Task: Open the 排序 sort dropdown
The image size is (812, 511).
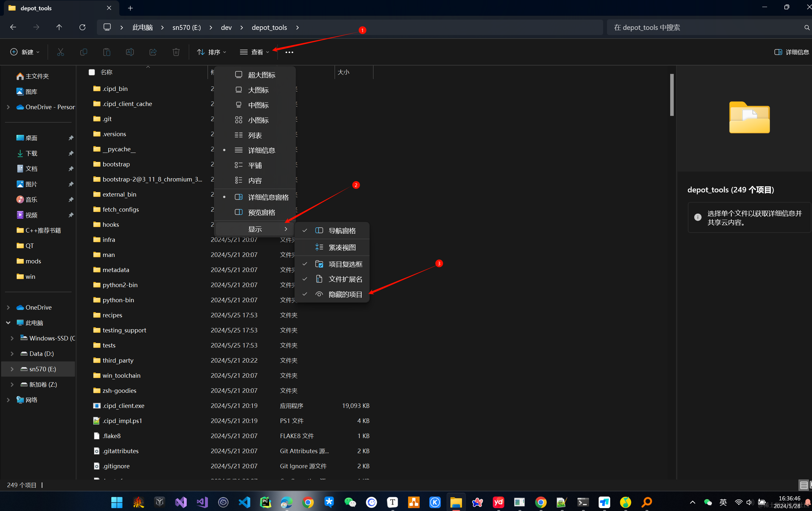Action: 212,52
